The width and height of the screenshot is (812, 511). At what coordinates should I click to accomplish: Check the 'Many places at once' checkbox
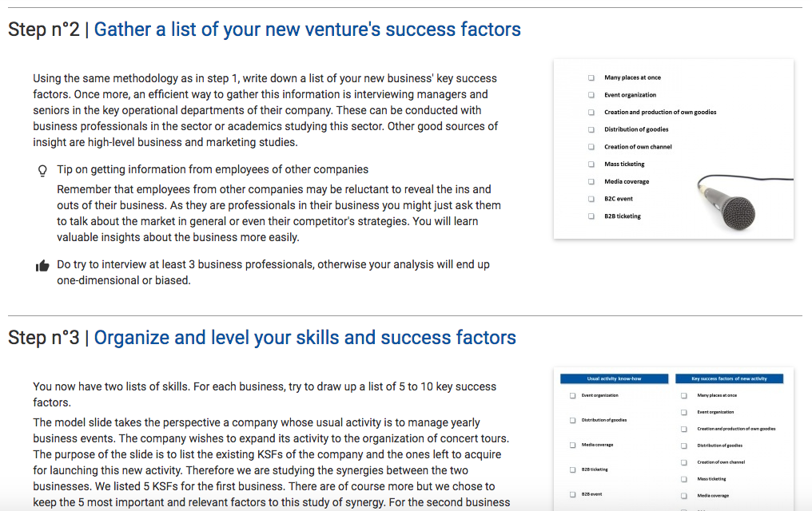tap(591, 77)
